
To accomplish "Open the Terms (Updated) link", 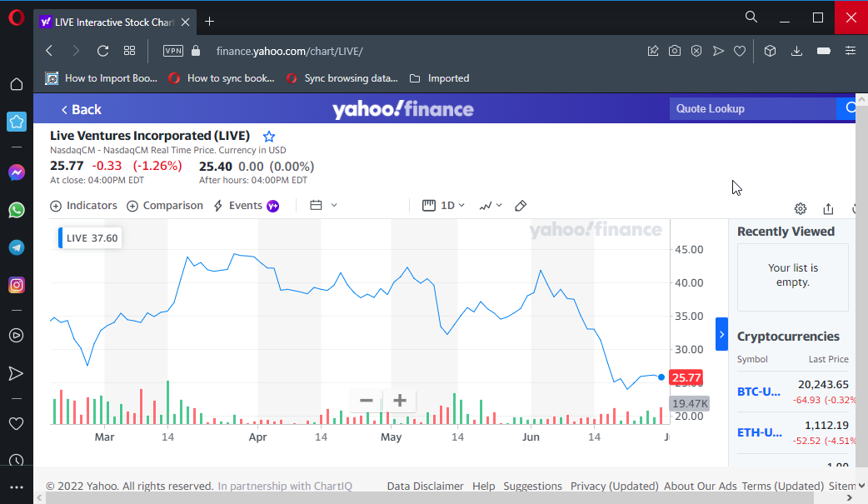I will pos(783,486).
